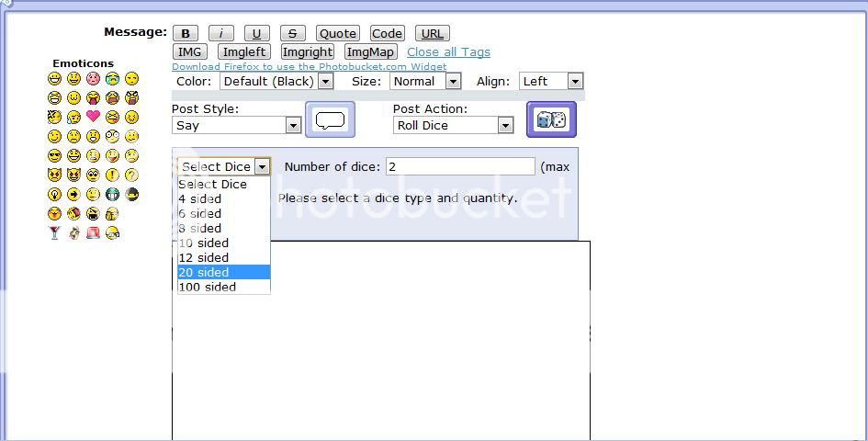Open the Size dropdown
The width and height of the screenshot is (868, 441).
[x=425, y=82]
